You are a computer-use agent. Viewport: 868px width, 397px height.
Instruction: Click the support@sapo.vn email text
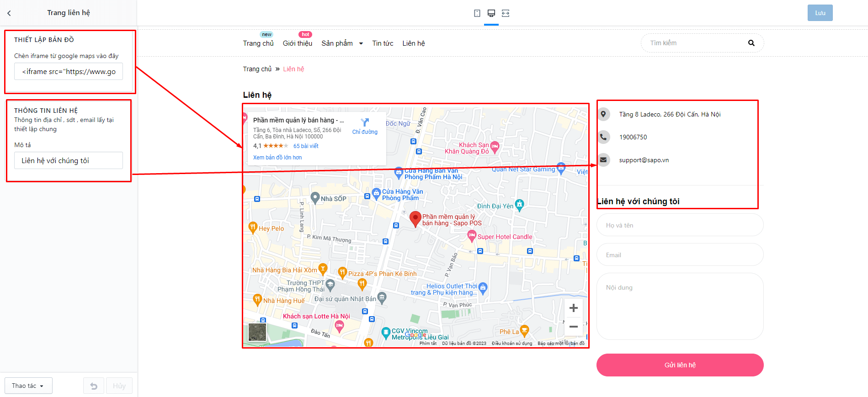click(644, 160)
